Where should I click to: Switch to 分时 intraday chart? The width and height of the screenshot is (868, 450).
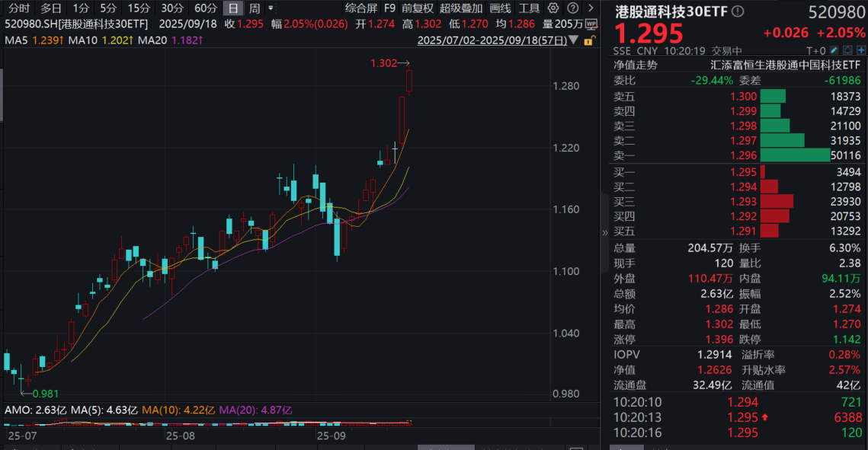[x=19, y=8]
